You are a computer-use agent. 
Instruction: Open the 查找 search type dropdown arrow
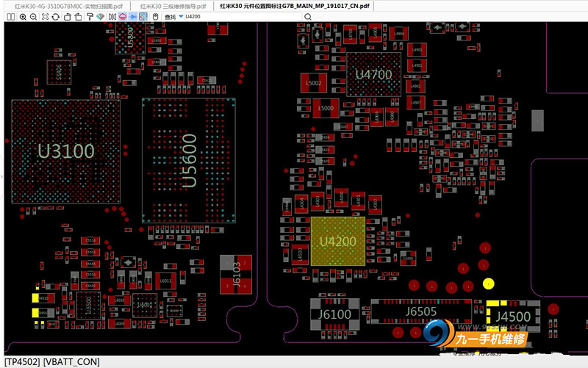click(x=181, y=16)
